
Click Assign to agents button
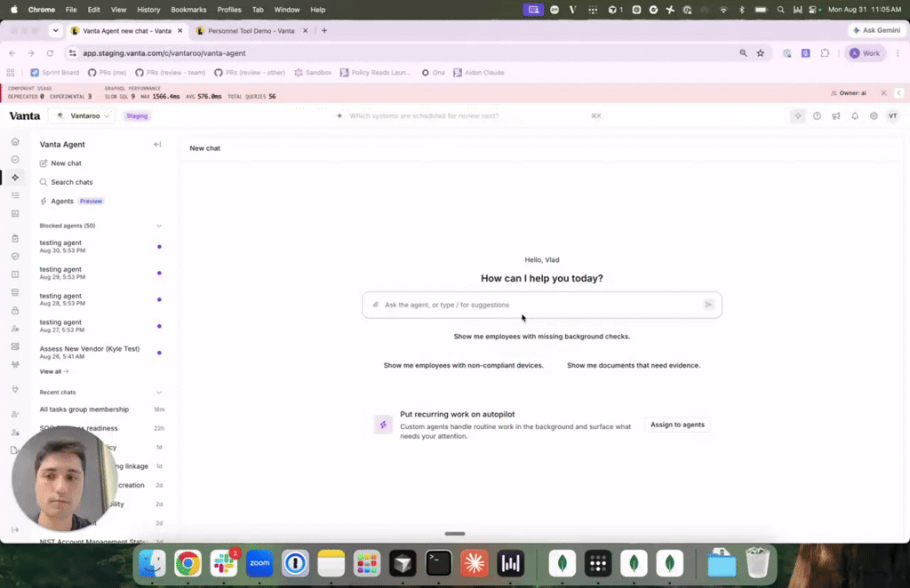coord(677,425)
